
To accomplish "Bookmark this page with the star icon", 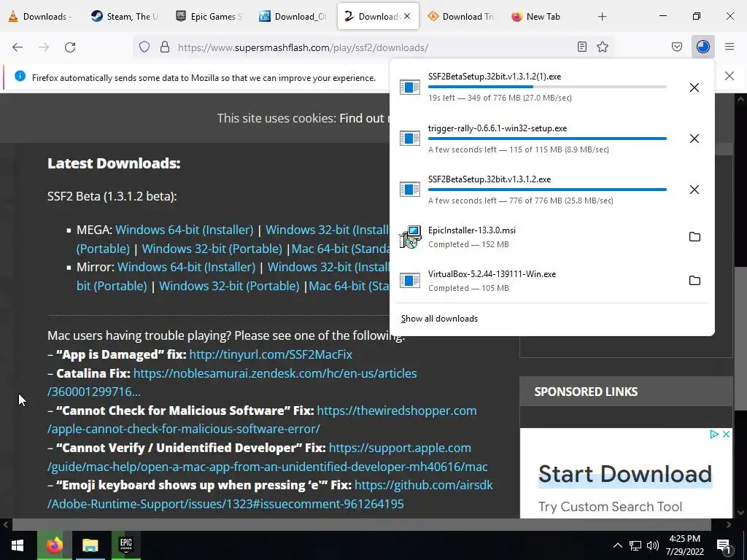I will [603, 47].
